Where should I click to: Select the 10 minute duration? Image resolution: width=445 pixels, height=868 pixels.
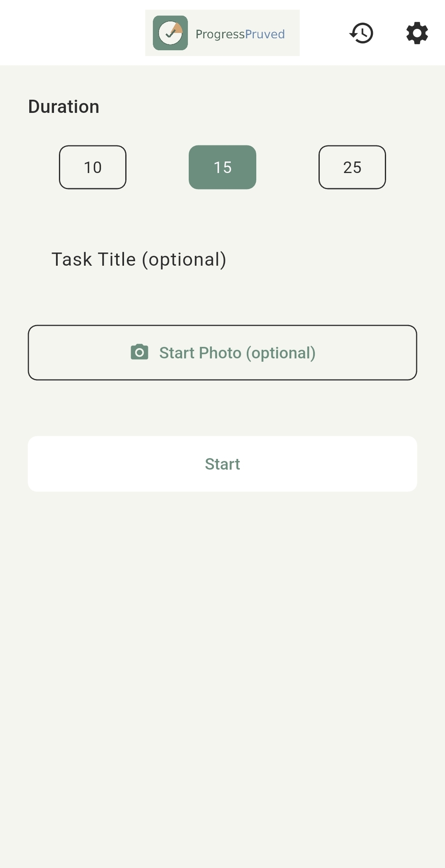coord(93,167)
